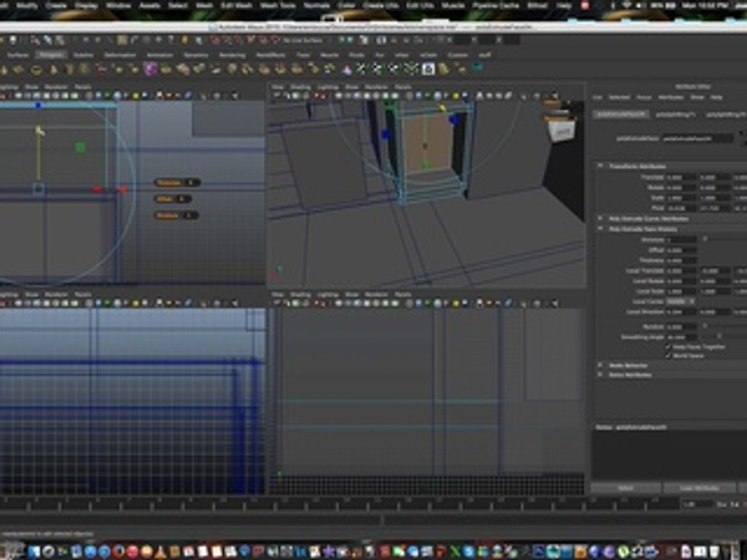The height and width of the screenshot is (560, 747).
Task: Open the Normals menu
Action: click(x=317, y=5)
